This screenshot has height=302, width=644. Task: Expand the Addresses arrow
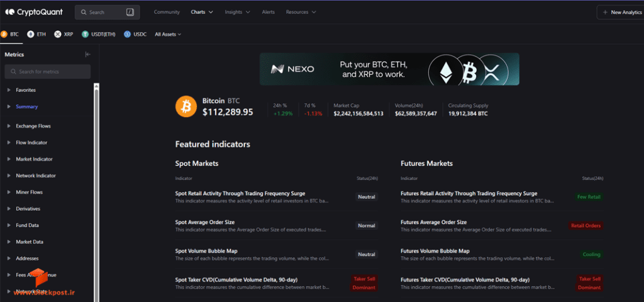click(x=9, y=259)
